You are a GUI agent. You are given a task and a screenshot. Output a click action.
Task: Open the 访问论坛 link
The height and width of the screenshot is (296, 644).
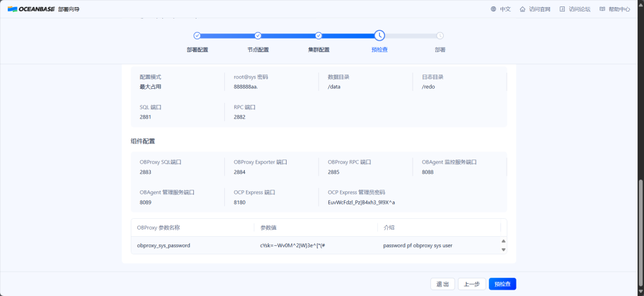coord(580,9)
